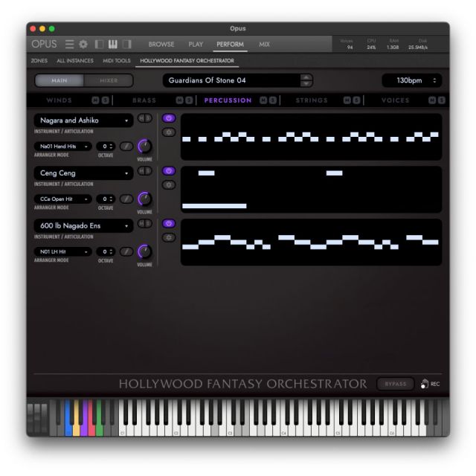Mute the Nagara and Ashiko instrument row
Image resolution: width=476 pixels, height=476 pixels.
tap(141, 118)
